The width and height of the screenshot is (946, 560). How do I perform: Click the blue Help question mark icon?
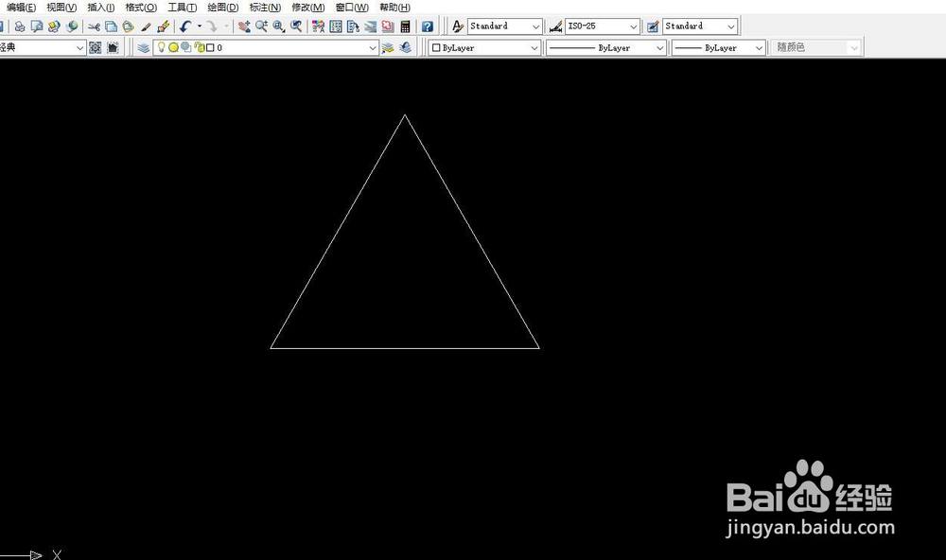point(428,26)
